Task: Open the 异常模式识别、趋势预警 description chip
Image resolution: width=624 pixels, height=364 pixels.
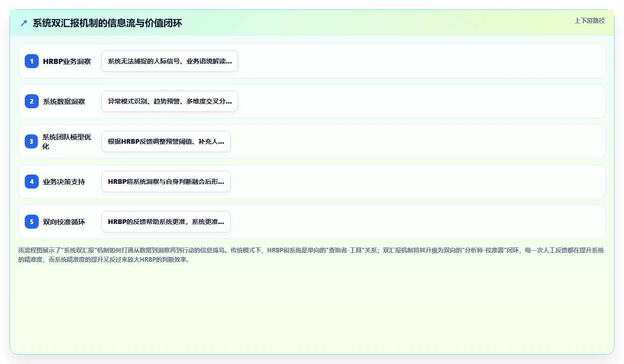Action: click(170, 101)
